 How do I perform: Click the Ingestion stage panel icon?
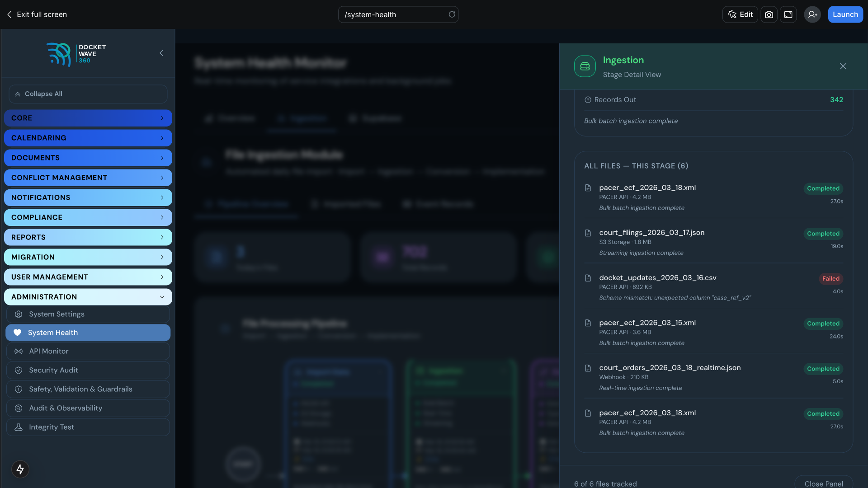[585, 66]
